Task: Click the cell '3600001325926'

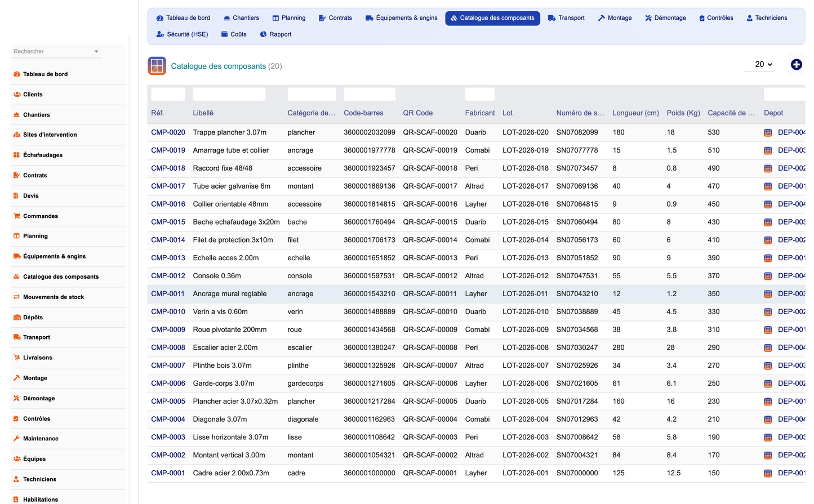Action: point(370,365)
